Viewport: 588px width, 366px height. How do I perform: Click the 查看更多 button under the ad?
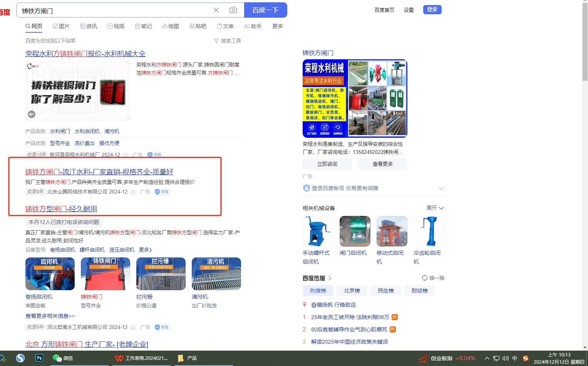coord(383,164)
